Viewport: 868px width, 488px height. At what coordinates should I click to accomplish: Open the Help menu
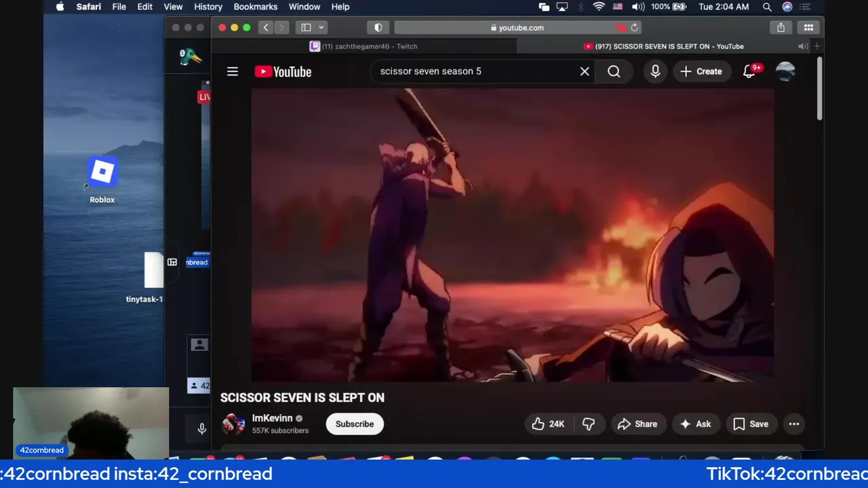tap(340, 7)
